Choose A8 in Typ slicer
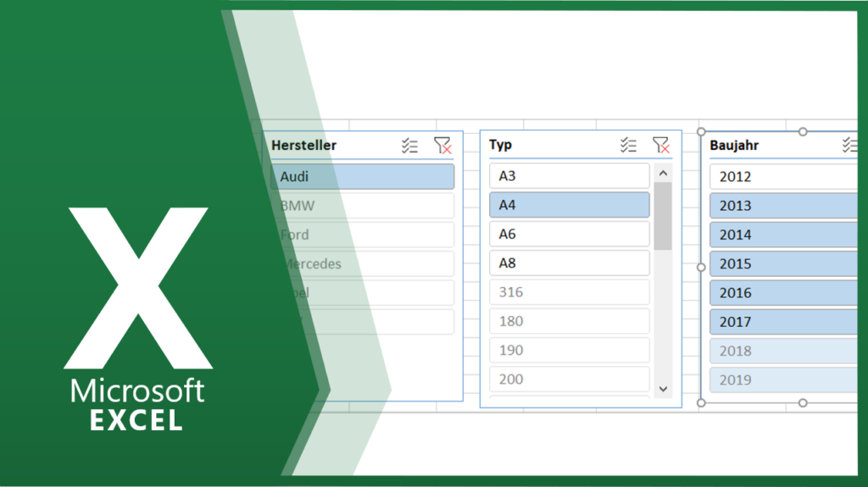Viewport: 868px width, 487px height. coord(569,263)
